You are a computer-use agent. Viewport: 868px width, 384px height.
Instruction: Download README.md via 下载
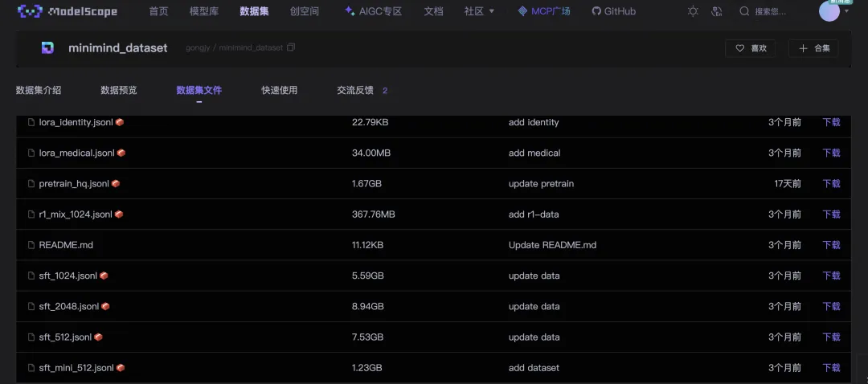(831, 244)
